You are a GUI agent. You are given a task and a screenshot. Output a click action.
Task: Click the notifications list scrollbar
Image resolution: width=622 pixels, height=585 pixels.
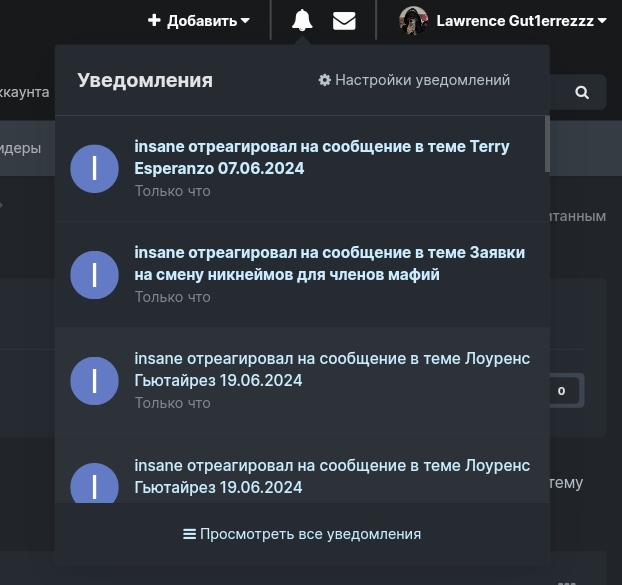point(547,144)
